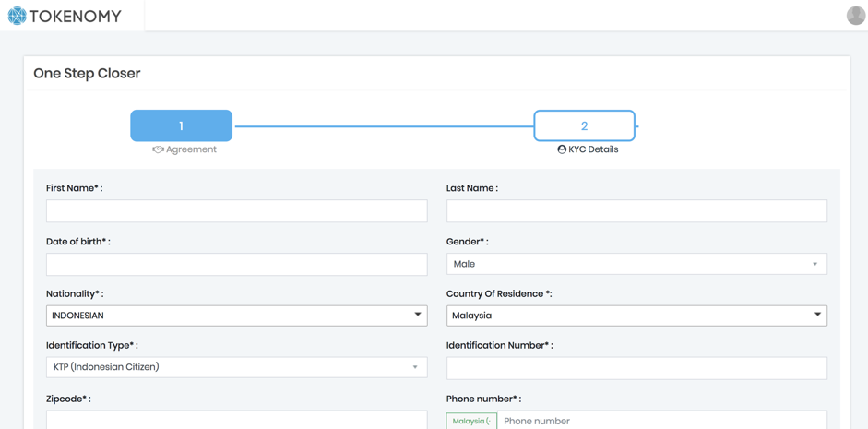Click the Tokenomy globe logo icon
868x429 pixels.
(18, 16)
